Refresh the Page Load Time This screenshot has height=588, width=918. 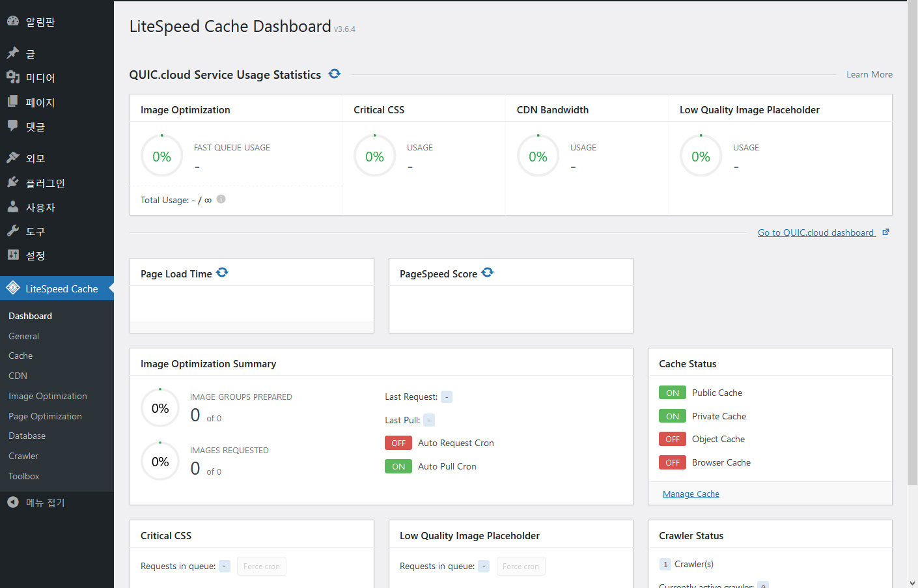[222, 272]
